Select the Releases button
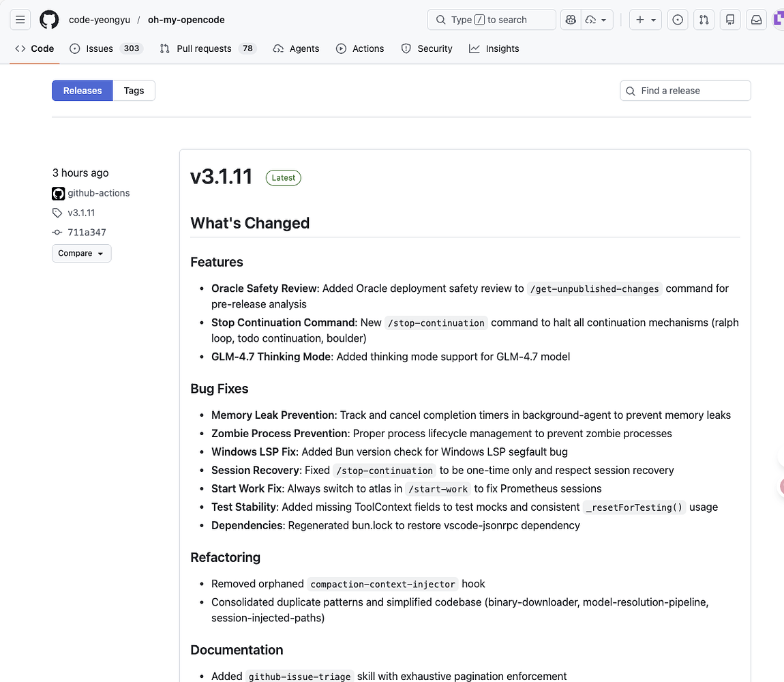The width and height of the screenshot is (784, 682). (82, 91)
